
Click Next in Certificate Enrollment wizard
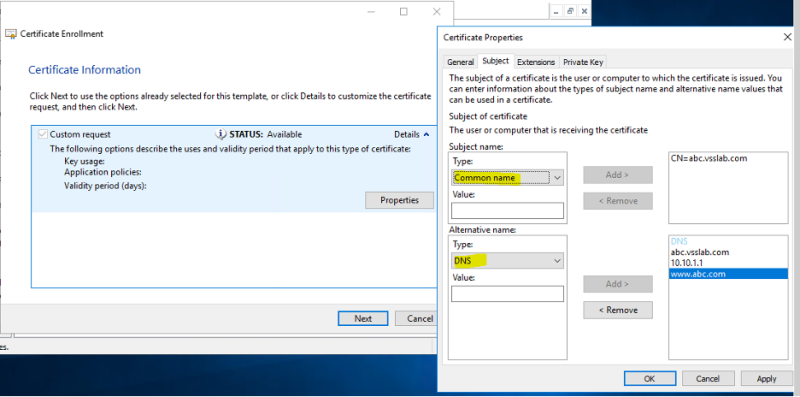coord(363,318)
